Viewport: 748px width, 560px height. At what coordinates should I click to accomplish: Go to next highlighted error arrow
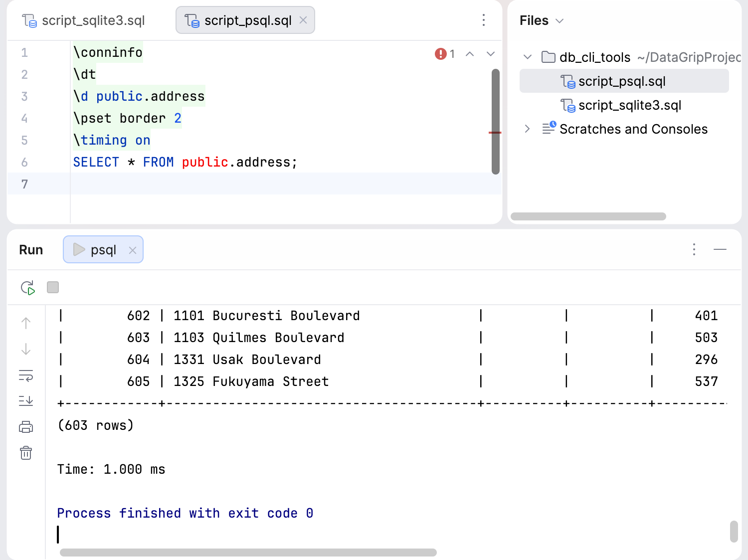point(491,54)
